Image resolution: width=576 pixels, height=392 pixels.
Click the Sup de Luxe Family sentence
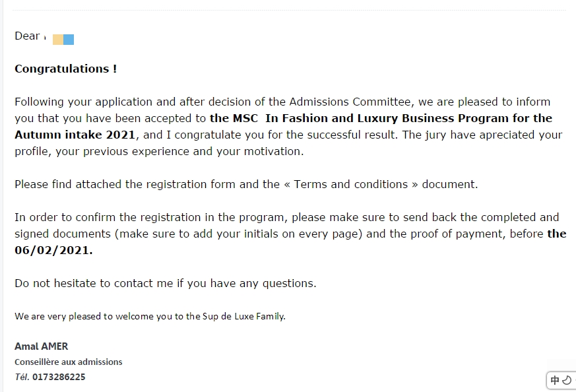(150, 316)
